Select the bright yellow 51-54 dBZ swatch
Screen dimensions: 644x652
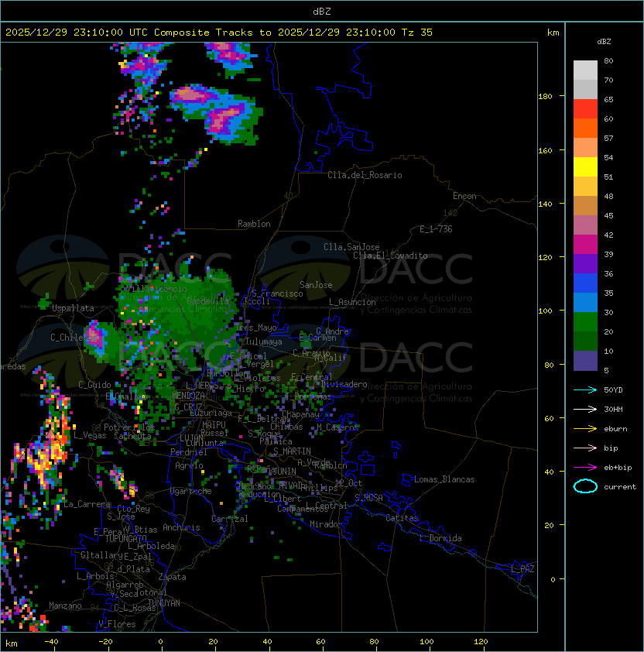pyautogui.click(x=585, y=167)
